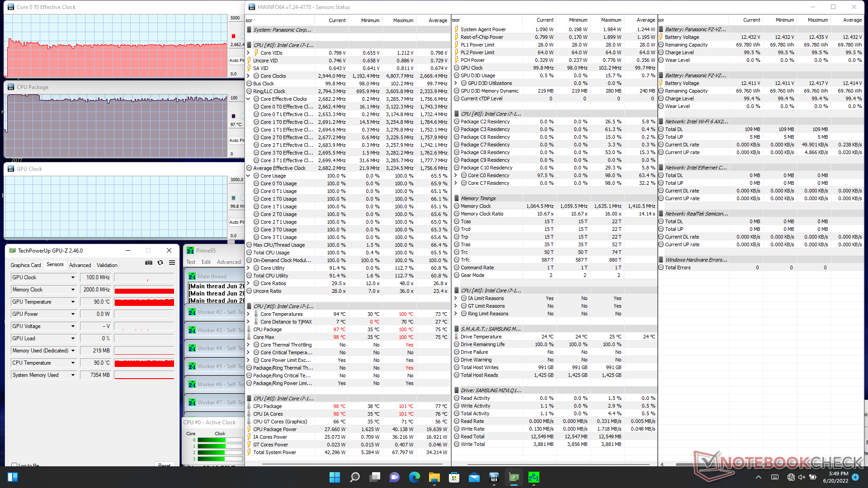Expand the Core Clocks sensor row
This screenshot has width=868, height=488.
pyautogui.click(x=249, y=76)
